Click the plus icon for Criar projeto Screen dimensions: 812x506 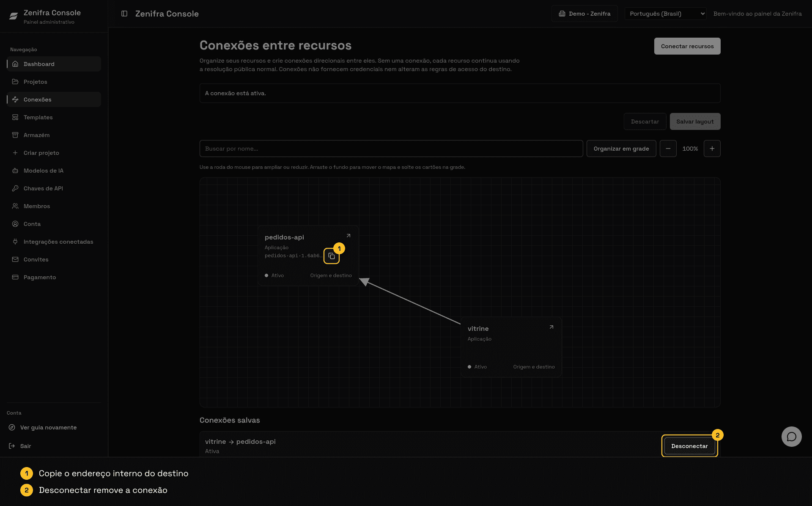tap(15, 153)
